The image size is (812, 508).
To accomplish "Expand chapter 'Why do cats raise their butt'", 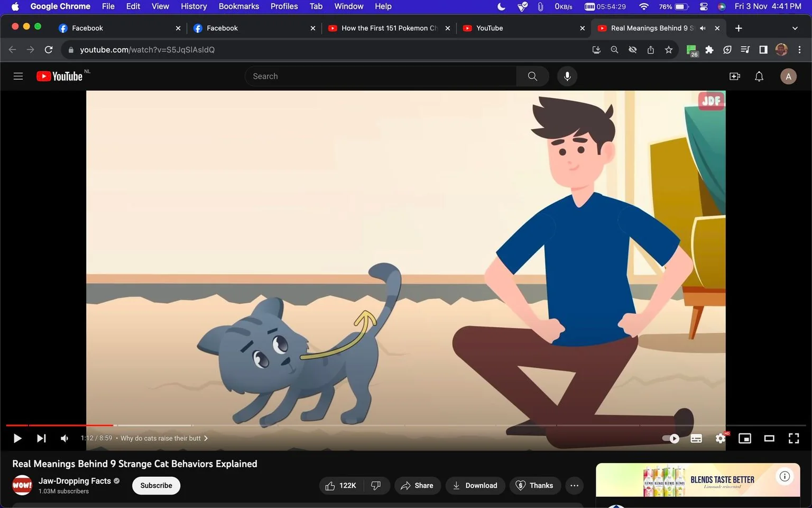I will [164, 438].
